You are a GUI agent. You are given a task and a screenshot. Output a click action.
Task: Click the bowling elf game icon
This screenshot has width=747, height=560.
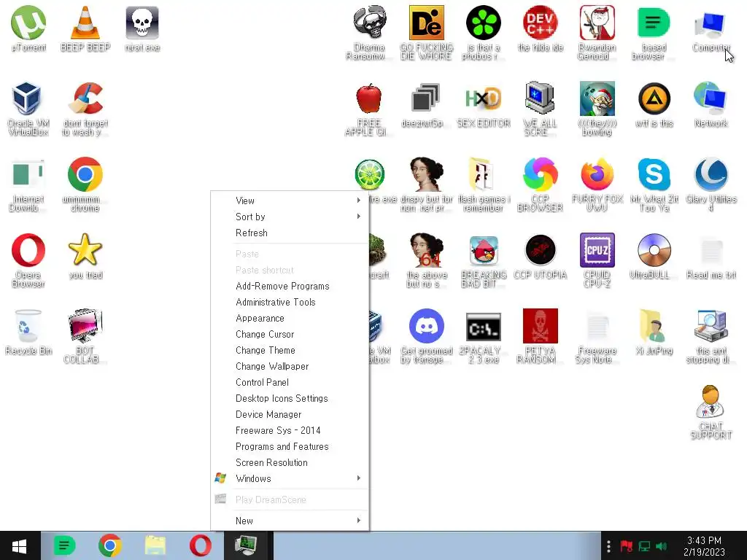[597, 98]
